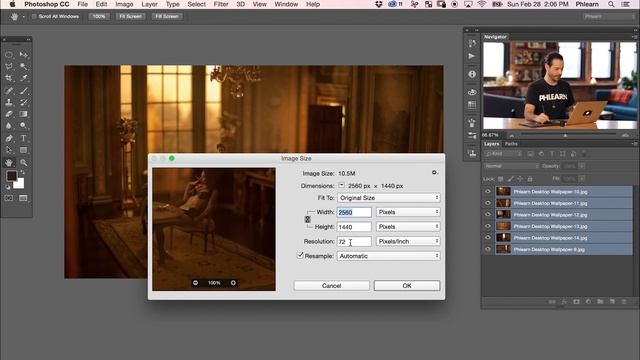Hide the Phlearn Desktop Wallpaper-12.jpg layer

point(488,215)
